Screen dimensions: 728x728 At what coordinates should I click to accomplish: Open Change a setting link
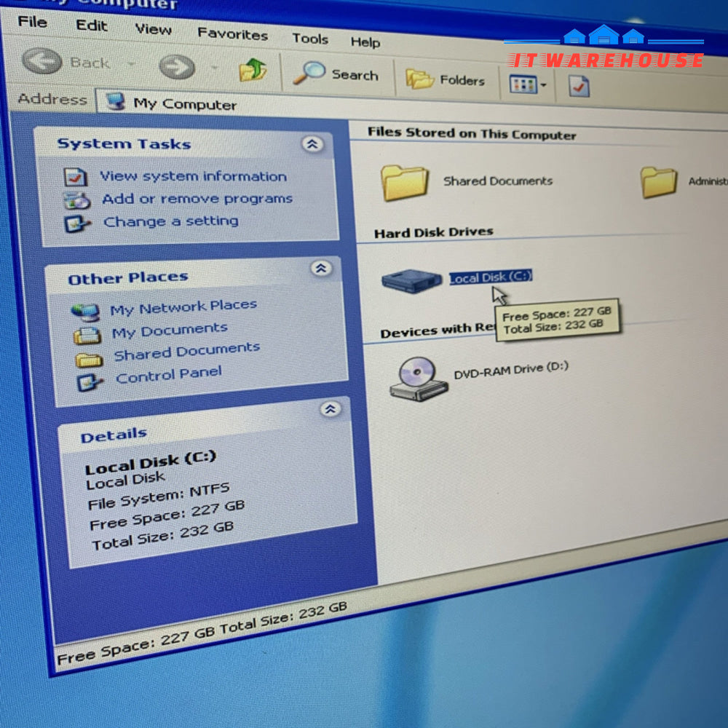[x=171, y=221]
